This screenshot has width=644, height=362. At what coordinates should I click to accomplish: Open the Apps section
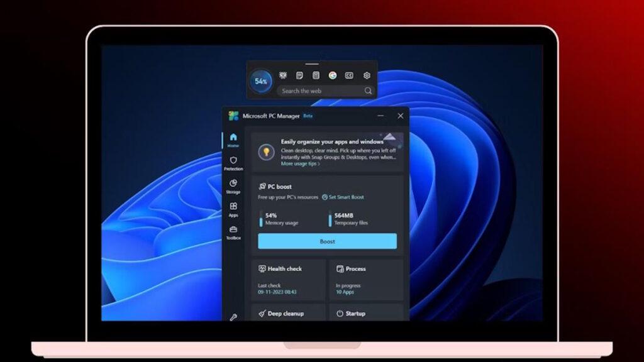coord(233,209)
